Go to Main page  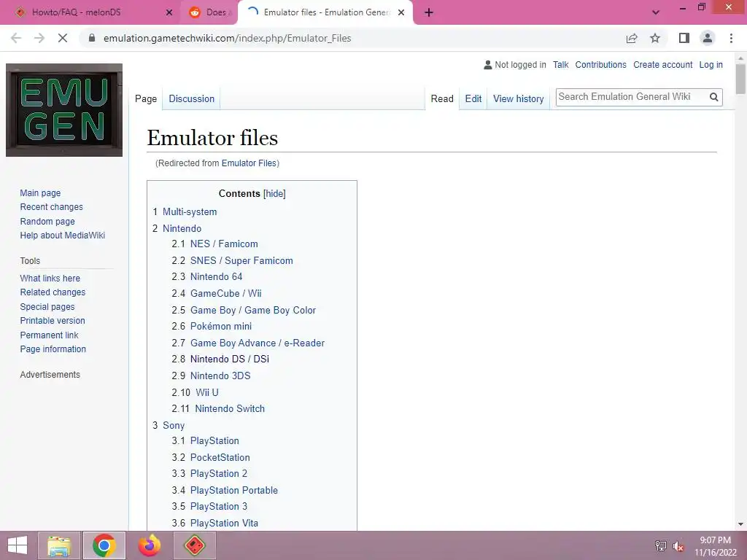click(40, 192)
